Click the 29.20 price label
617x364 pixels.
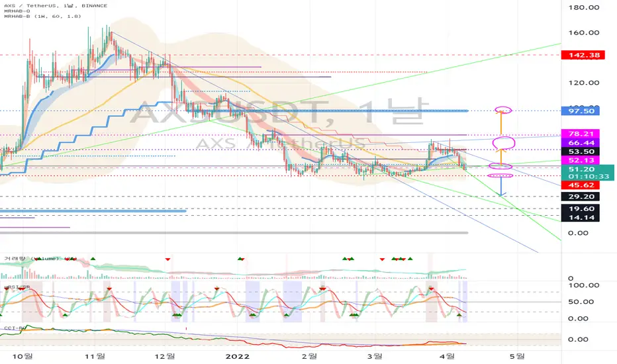pos(581,197)
